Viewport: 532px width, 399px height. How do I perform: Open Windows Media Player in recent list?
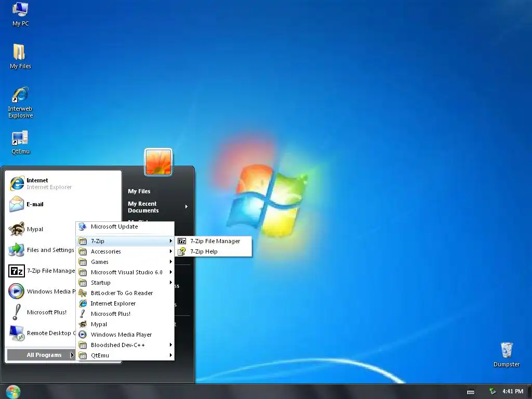pyautogui.click(x=42, y=291)
